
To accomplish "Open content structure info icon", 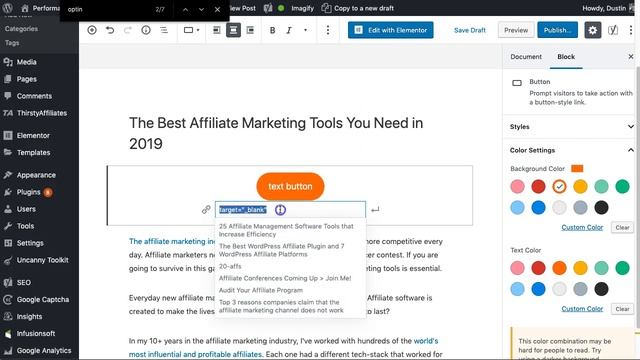I will point(146,30).
